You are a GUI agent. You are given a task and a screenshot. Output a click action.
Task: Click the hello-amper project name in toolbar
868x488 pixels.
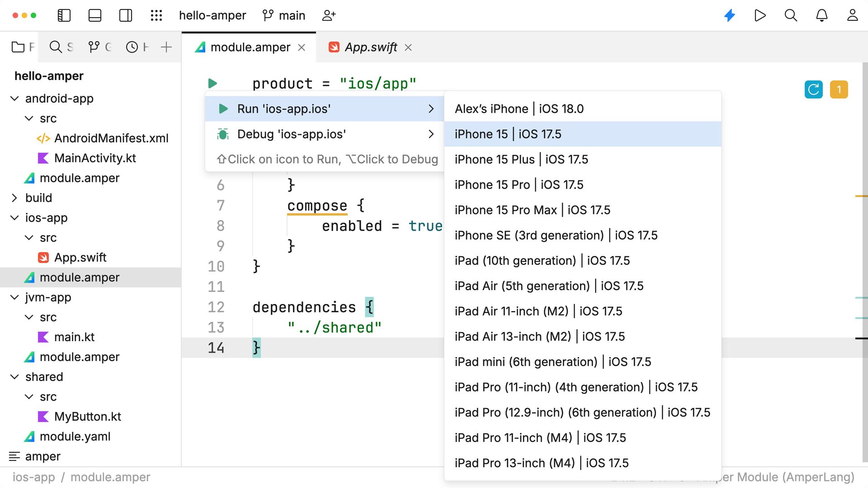tap(212, 15)
